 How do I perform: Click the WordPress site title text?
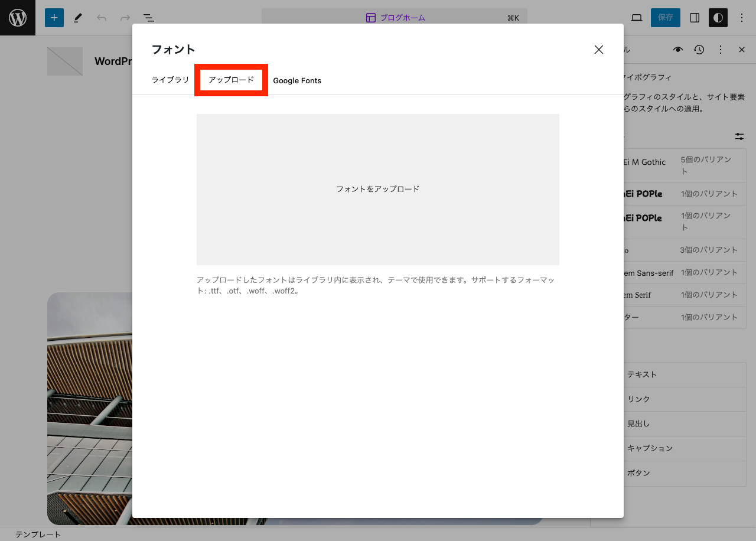click(113, 61)
